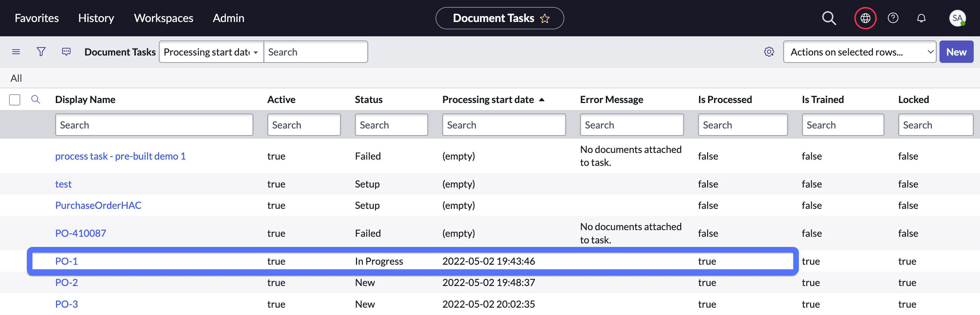Open the help question mark icon
The width and height of the screenshot is (980, 315).
[x=892, y=18]
